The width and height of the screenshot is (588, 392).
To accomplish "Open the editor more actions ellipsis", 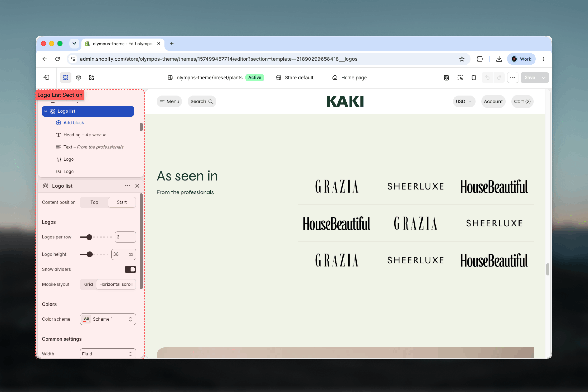I will (x=513, y=77).
